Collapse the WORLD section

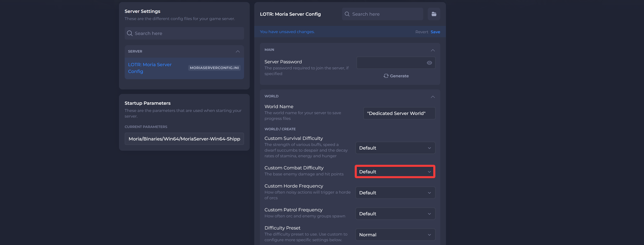click(x=433, y=97)
